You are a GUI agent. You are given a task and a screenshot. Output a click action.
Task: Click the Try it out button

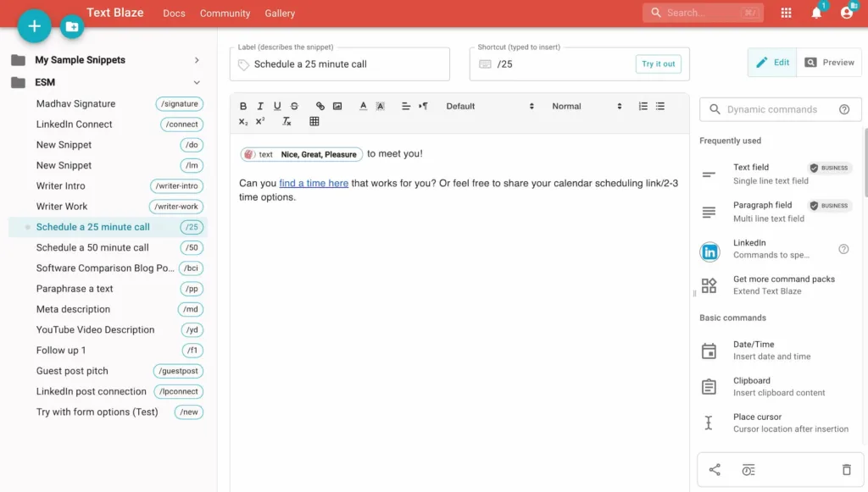pos(658,64)
